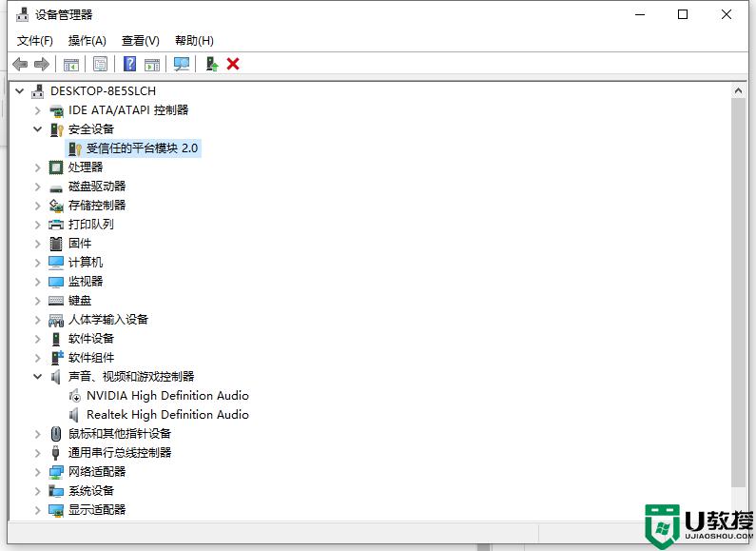
Task: Click the red X Uninstall device icon
Action: [233, 64]
